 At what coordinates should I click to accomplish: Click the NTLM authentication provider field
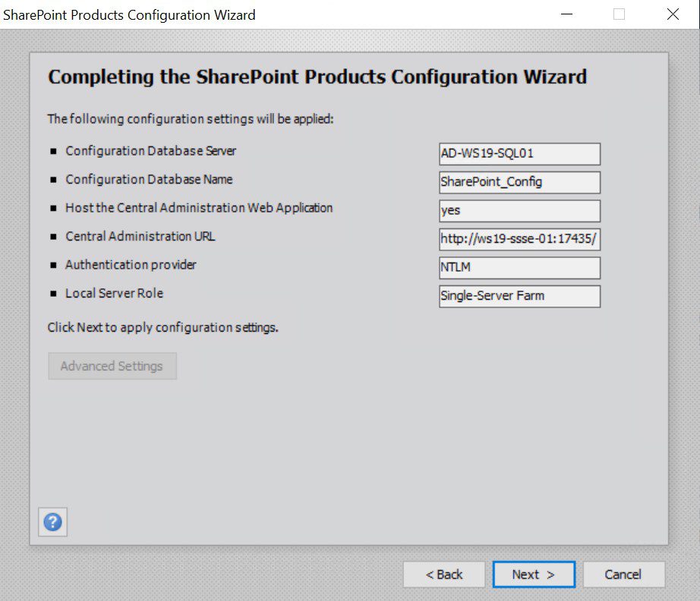pos(519,268)
